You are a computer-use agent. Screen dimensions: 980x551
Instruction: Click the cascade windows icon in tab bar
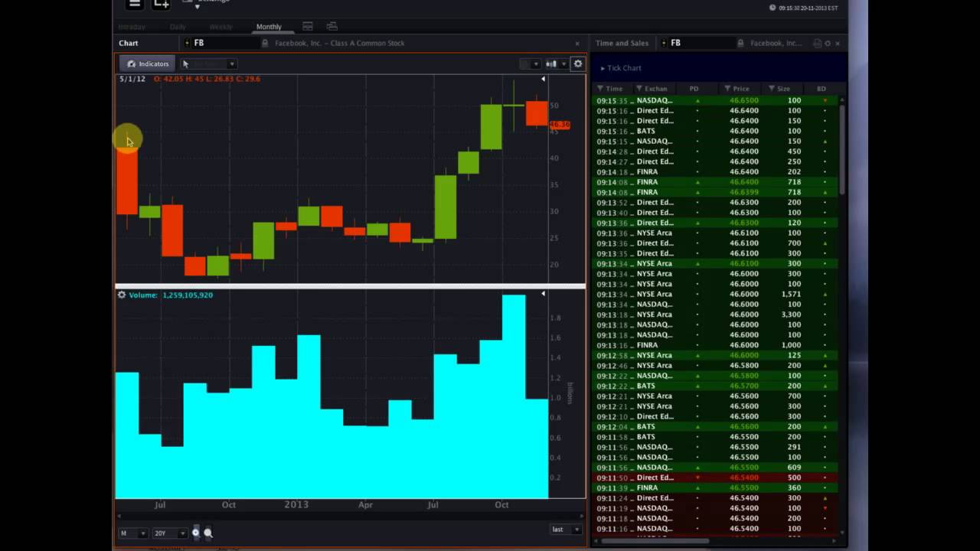(332, 27)
